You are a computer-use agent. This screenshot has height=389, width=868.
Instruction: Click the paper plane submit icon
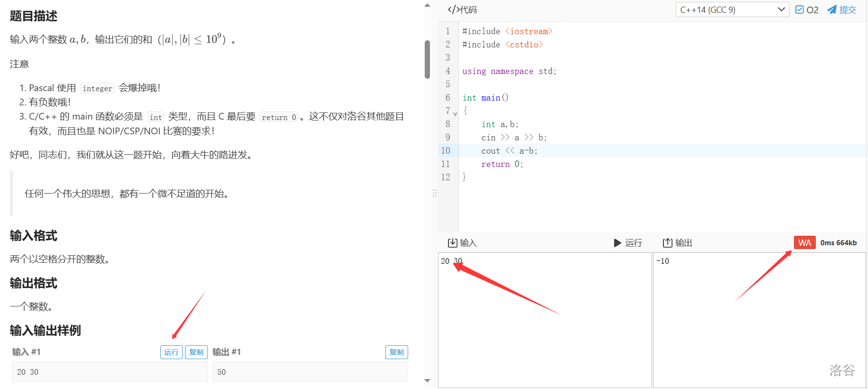832,10
